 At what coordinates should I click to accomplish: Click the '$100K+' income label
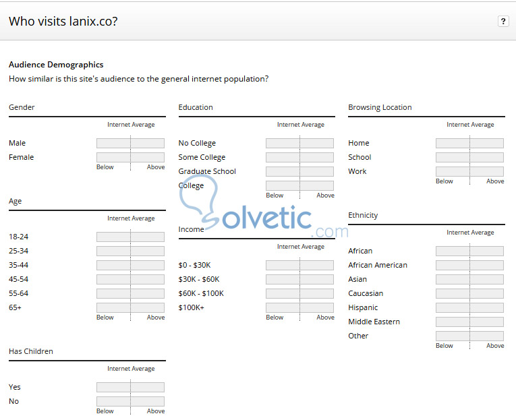[191, 307]
